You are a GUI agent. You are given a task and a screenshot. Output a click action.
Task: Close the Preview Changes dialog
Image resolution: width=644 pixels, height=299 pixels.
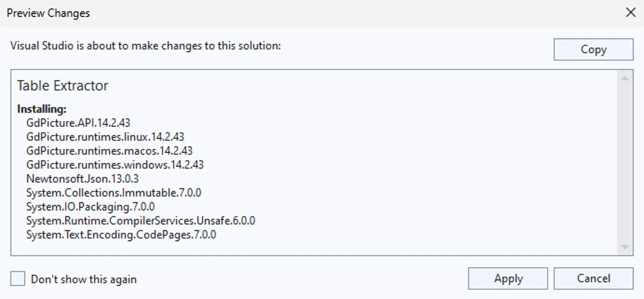pos(631,13)
